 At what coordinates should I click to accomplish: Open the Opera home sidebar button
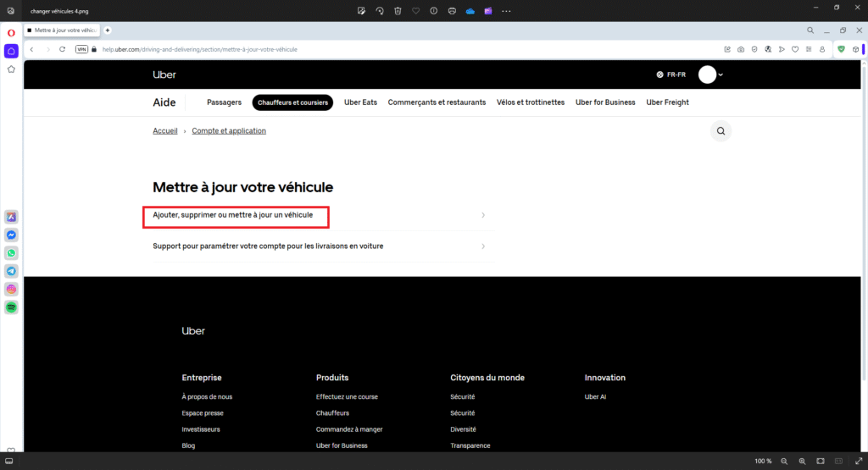pyautogui.click(x=11, y=51)
